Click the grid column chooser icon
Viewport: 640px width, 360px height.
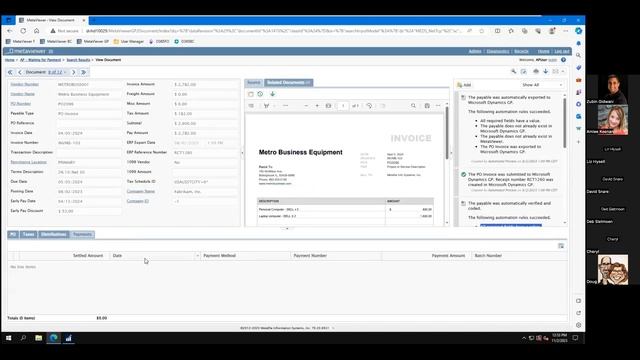coord(561,246)
